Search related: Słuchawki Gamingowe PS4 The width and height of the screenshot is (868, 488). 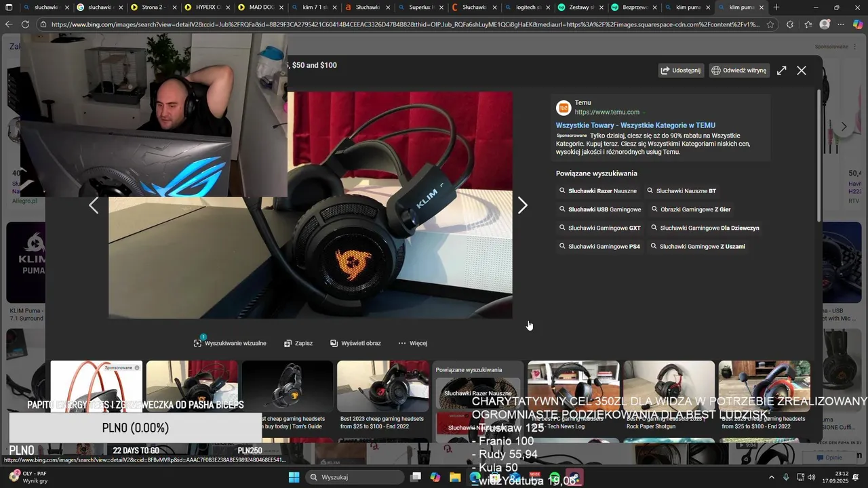pos(599,246)
